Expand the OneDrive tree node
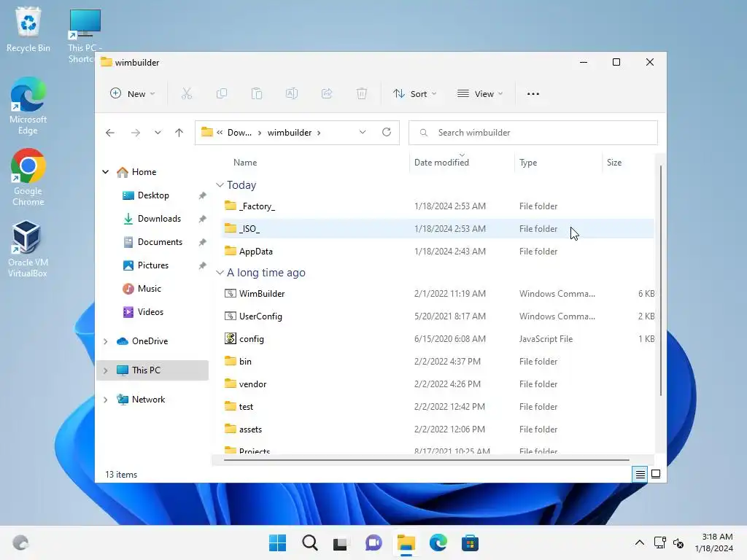Screen dimensions: 747x560 (106, 341)
